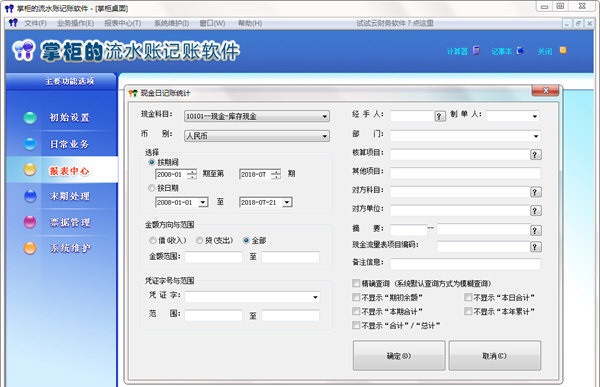Open the 部门 department dropdown
Viewport: 600px width, 387px height.
coord(465,136)
